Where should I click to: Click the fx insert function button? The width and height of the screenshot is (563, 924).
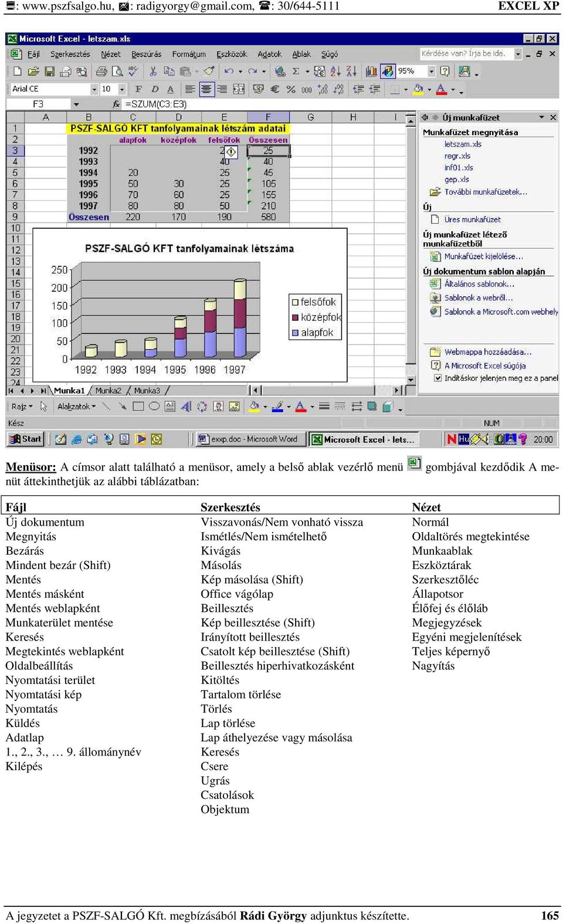coord(116,104)
